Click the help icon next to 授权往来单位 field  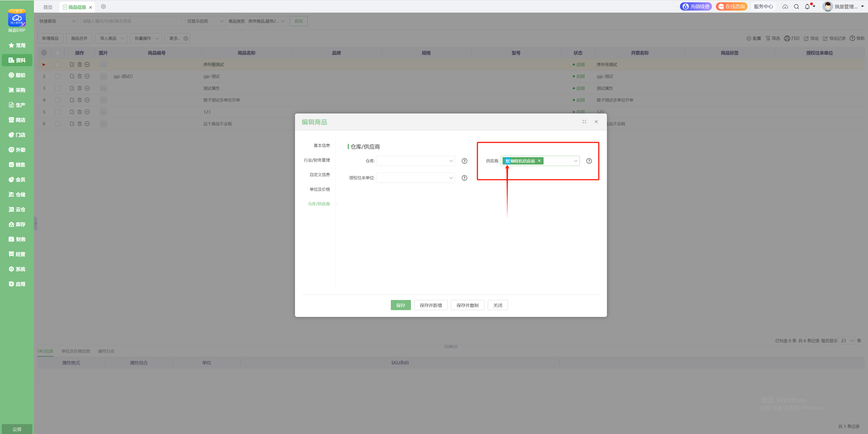tap(464, 178)
